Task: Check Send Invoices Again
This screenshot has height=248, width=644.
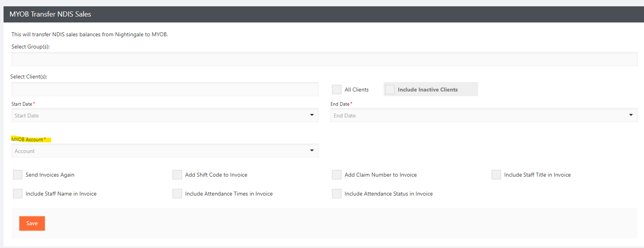Action: pyautogui.click(x=18, y=175)
